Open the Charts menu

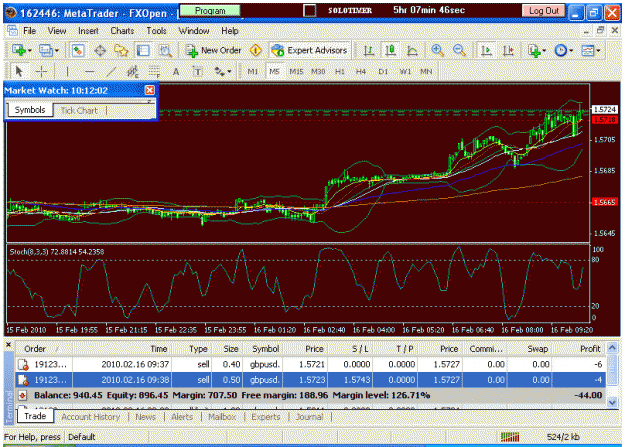click(122, 31)
